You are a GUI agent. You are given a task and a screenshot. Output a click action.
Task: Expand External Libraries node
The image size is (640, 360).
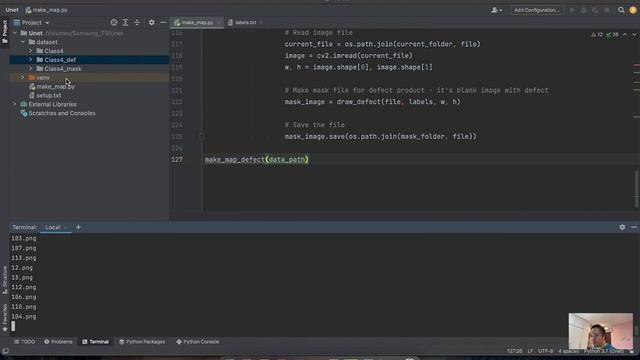click(15, 104)
